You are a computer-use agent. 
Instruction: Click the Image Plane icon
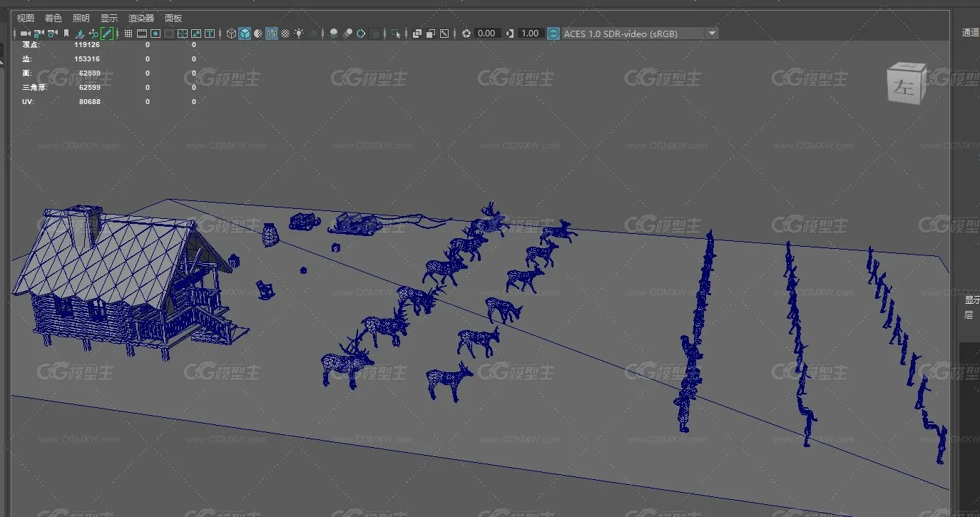click(x=79, y=34)
